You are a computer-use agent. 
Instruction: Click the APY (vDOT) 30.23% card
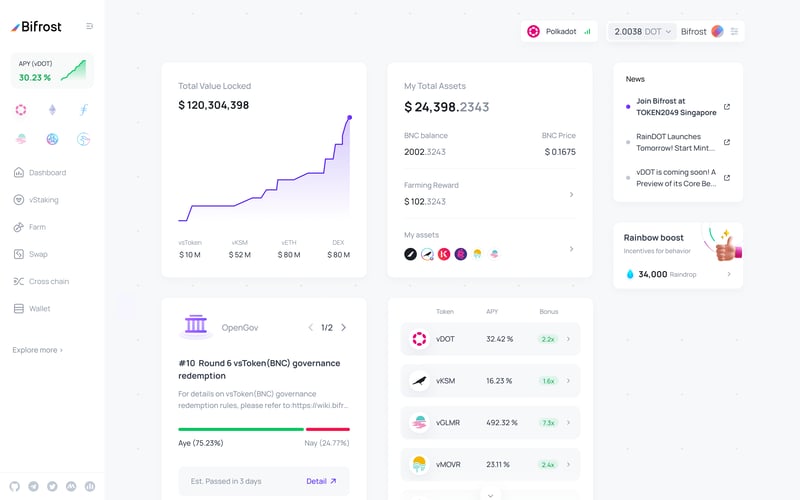(x=52, y=70)
